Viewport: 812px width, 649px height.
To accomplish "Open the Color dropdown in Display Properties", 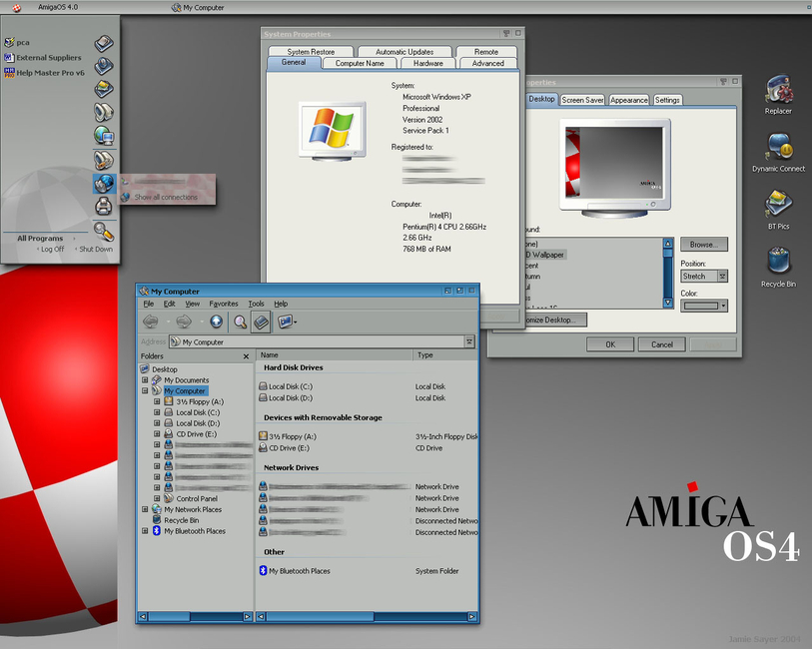I will click(724, 306).
